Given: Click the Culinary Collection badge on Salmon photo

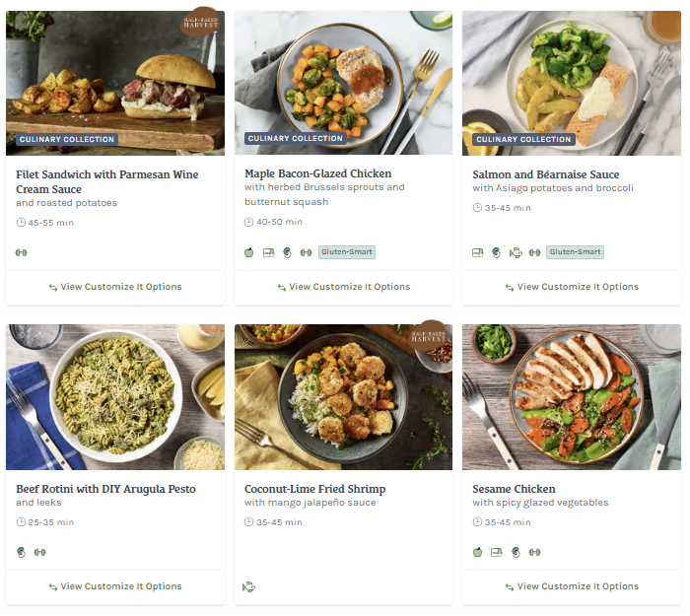Looking at the screenshot, I should (x=522, y=139).
